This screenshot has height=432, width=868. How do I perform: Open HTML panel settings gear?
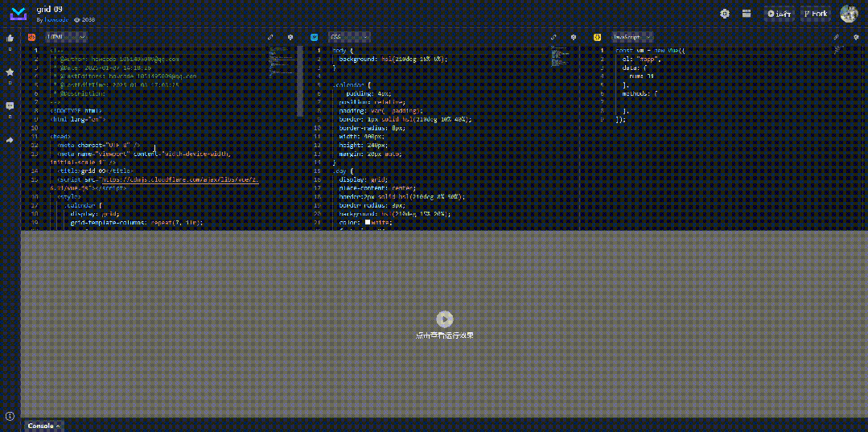290,37
